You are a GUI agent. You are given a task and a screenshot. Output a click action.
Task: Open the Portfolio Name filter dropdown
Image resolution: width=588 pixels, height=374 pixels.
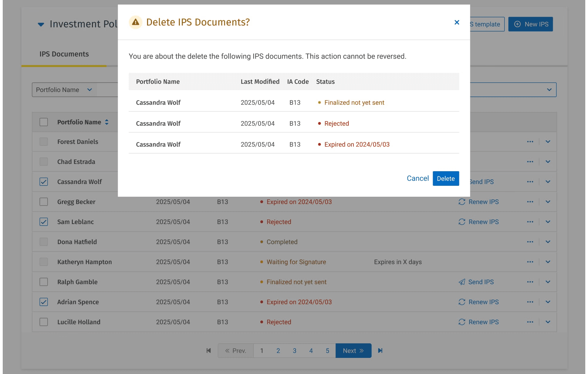tap(64, 90)
